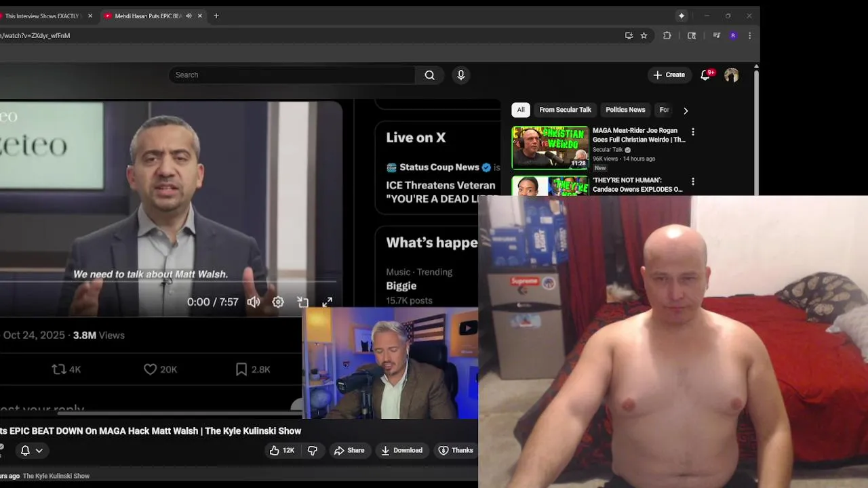Screen dimensions: 868x488
Task: Click the Thanks button
Action: click(x=456, y=450)
